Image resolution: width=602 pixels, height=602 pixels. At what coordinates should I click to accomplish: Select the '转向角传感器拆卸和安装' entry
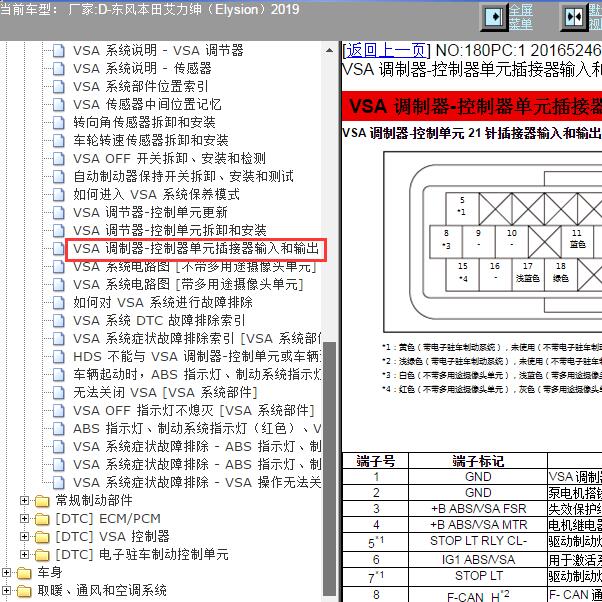pyautogui.click(x=144, y=122)
